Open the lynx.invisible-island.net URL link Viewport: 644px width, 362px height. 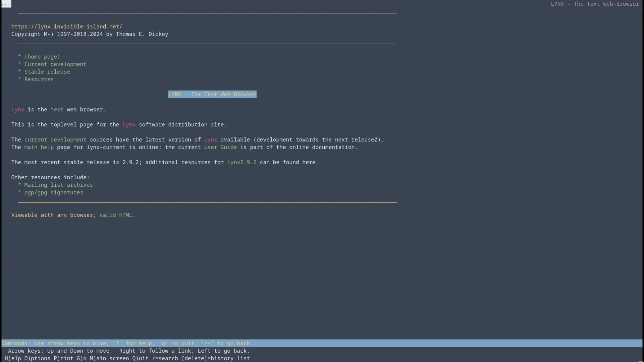click(x=66, y=26)
